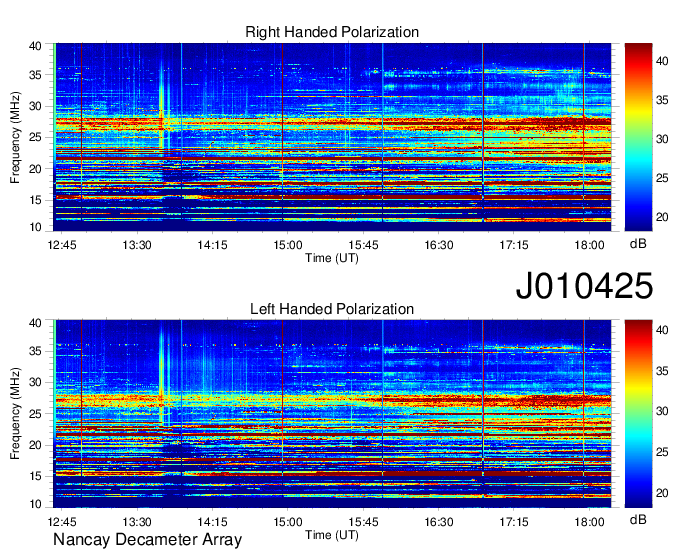This screenshot has height=552, width=680.
Task: Click the 30 MHz tick on upper frequency axis
Action: pos(36,106)
